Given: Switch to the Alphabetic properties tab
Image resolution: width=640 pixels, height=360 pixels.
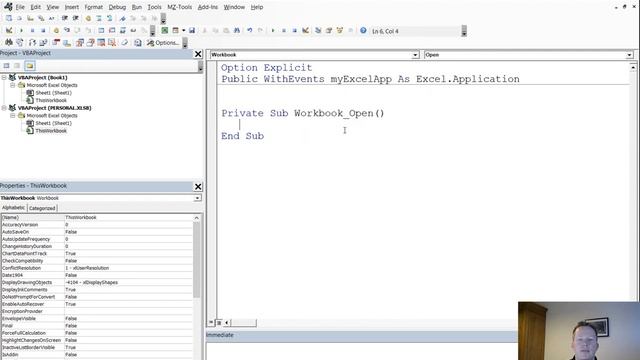Looking at the screenshot, I should pos(13,208).
